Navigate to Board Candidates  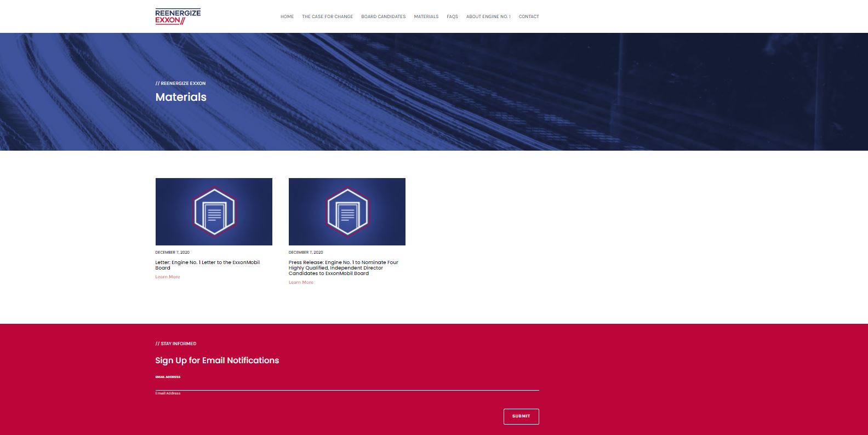coord(383,16)
